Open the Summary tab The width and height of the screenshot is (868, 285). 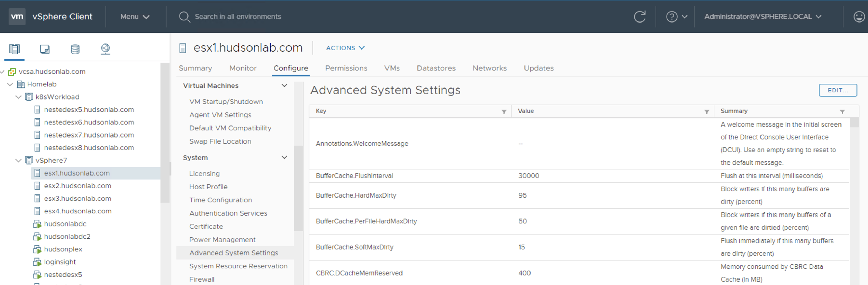(195, 68)
